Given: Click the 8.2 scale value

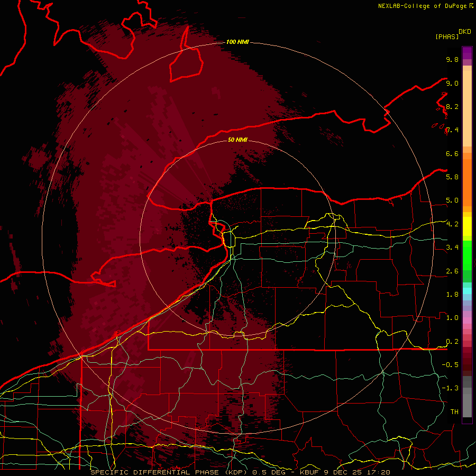Looking at the screenshot, I should [x=452, y=106].
